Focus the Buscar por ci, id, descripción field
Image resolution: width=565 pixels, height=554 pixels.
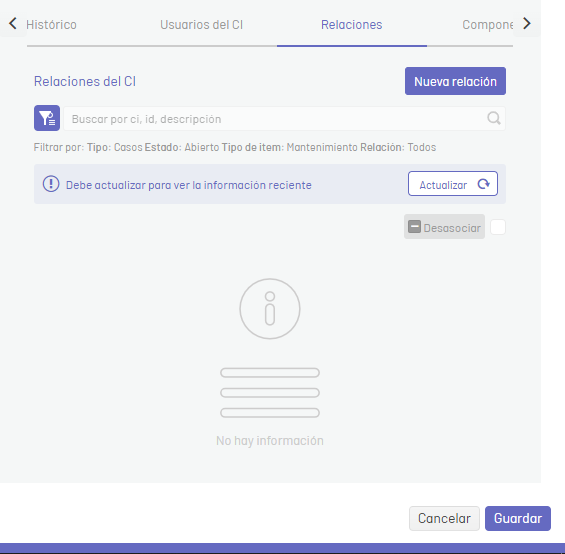284,119
